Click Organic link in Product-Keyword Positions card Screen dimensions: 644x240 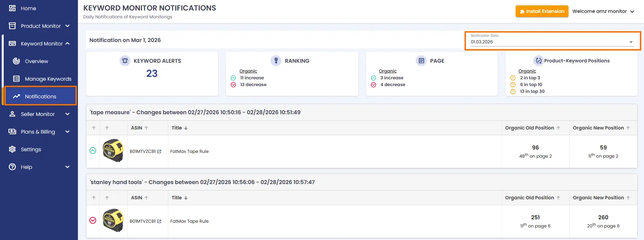527,71
